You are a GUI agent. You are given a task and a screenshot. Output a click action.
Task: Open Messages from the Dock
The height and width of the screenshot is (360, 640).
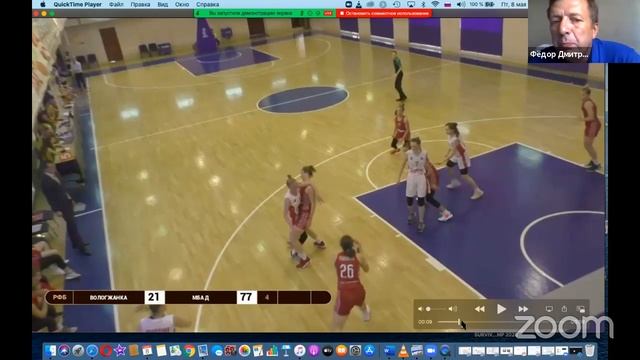pos(217,351)
